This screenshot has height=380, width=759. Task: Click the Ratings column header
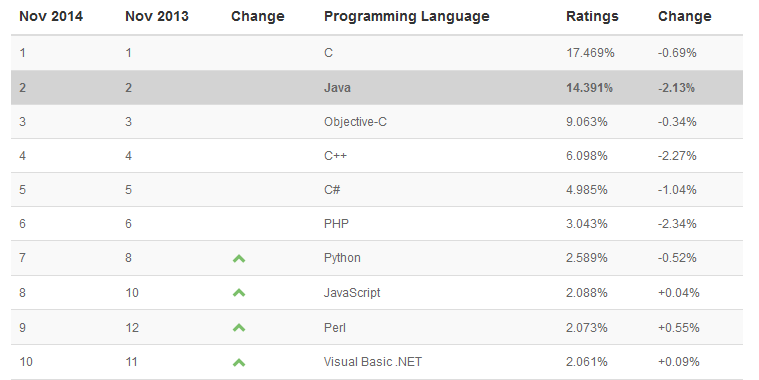(x=592, y=16)
